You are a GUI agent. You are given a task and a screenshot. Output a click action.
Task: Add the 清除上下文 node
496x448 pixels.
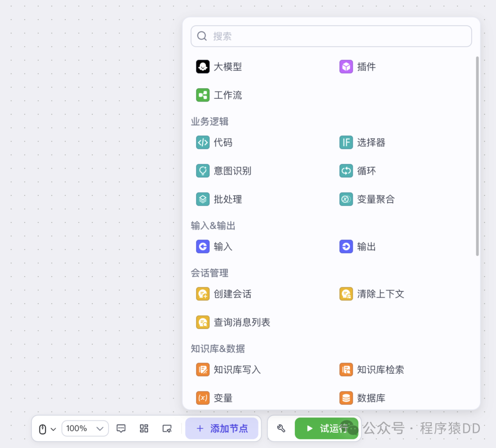coord(372,294)
